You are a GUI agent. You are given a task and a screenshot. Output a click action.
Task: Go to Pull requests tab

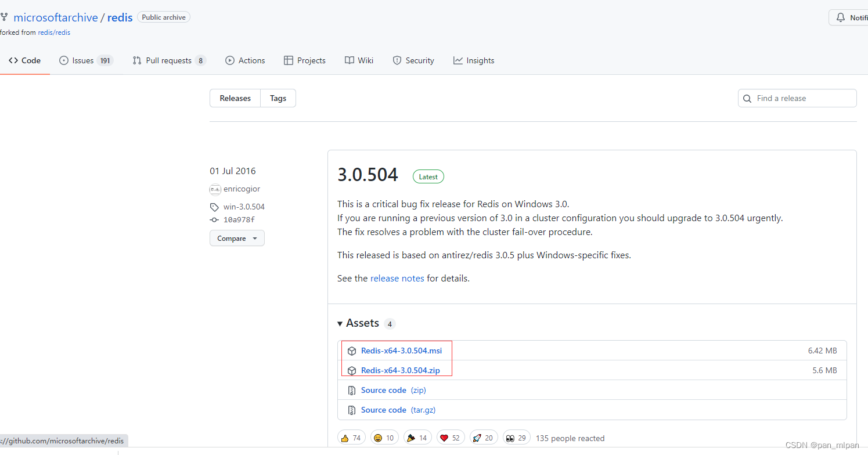pyautogui.click(x=168, y=60)
